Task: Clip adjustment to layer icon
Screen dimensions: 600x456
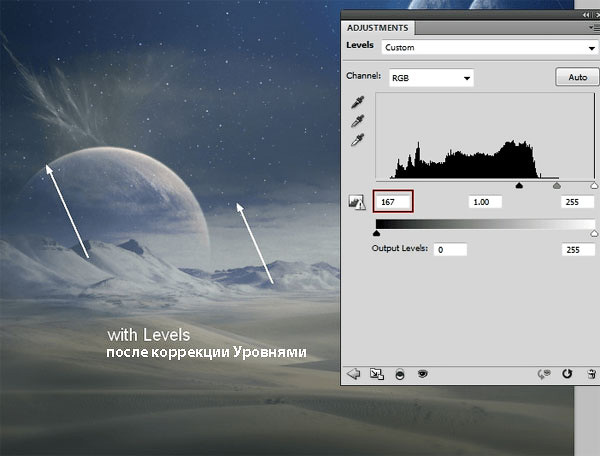Action: (400, 374)
